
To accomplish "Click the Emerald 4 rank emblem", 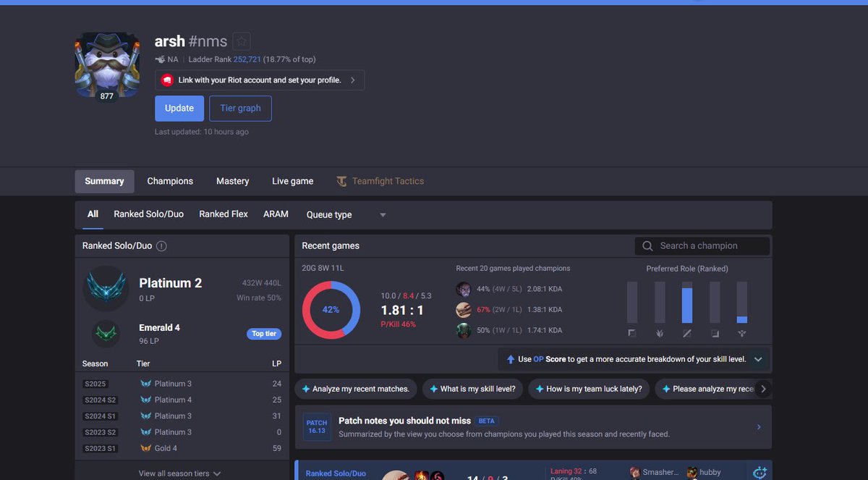I will pos(106,334).
